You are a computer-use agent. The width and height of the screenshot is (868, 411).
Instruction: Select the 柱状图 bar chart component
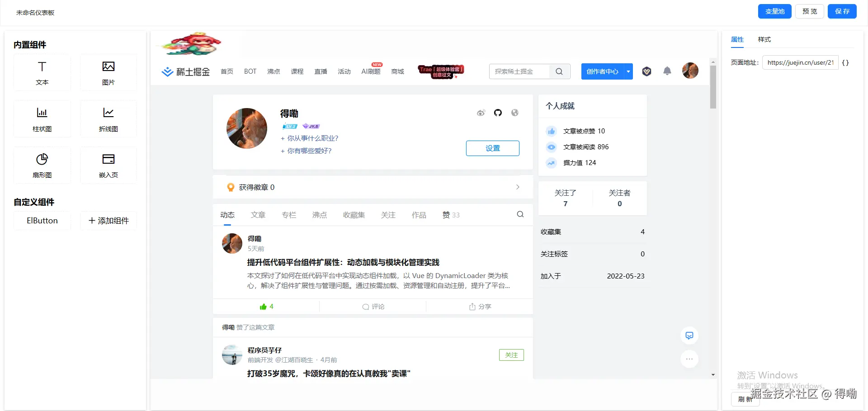(42, 119)
